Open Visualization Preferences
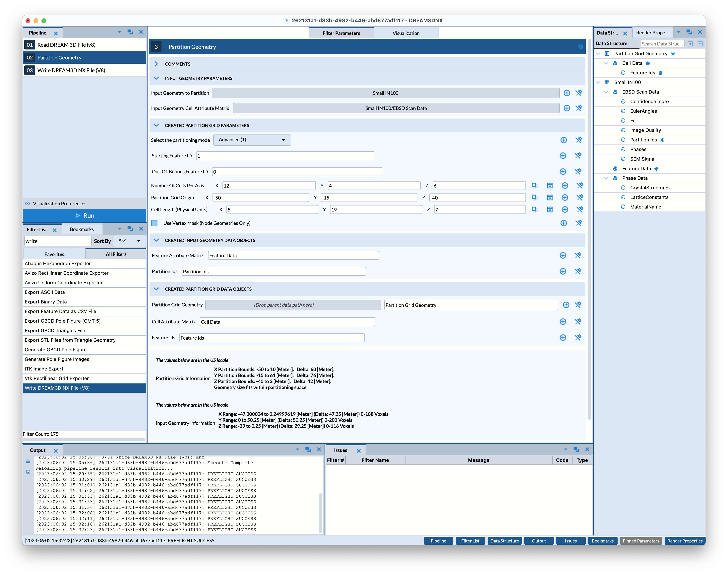Image resolution: width=728 pixels, height=575 pixels. (60, 203)
